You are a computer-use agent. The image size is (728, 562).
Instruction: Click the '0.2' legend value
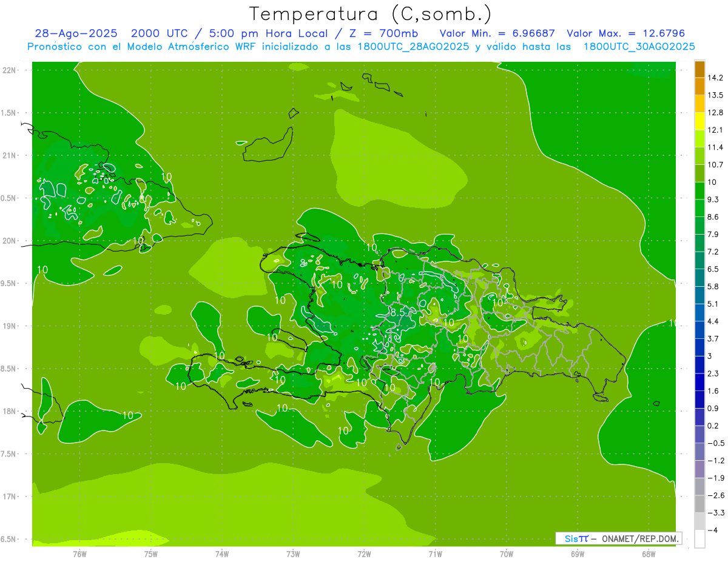tap(713, 426)
